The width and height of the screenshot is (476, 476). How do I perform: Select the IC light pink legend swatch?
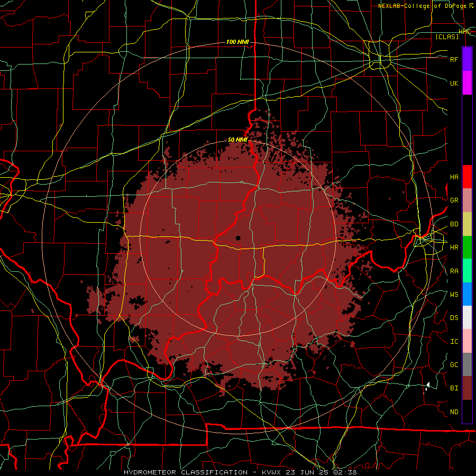pyautogui.click(x=467, y=341)
